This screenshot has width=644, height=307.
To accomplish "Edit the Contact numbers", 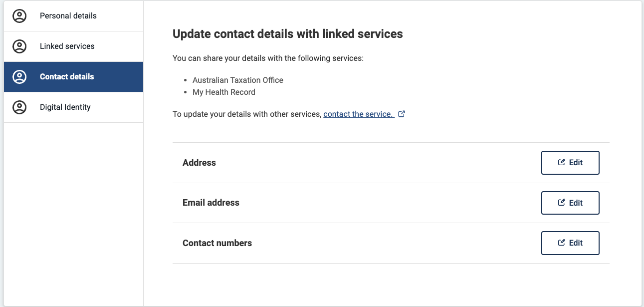I will click(570, 243).
